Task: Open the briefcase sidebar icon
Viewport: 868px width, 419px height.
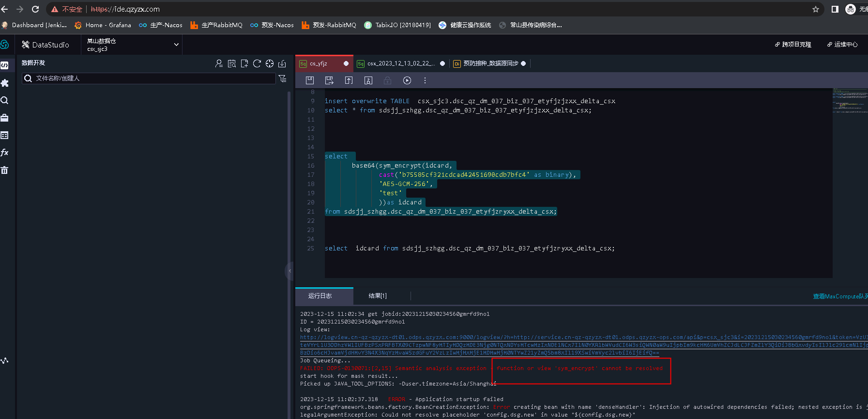Action: point(4,118)
